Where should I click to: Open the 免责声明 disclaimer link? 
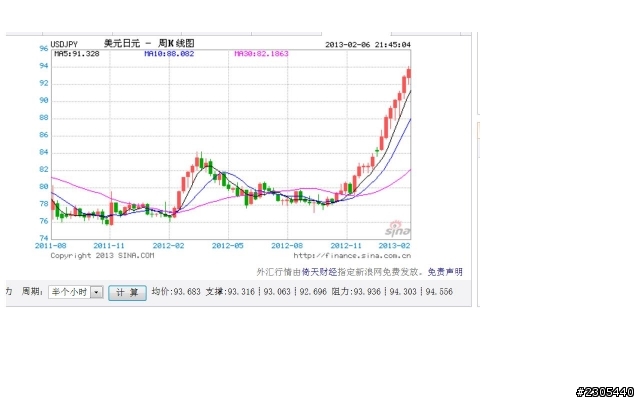point(445,272)
